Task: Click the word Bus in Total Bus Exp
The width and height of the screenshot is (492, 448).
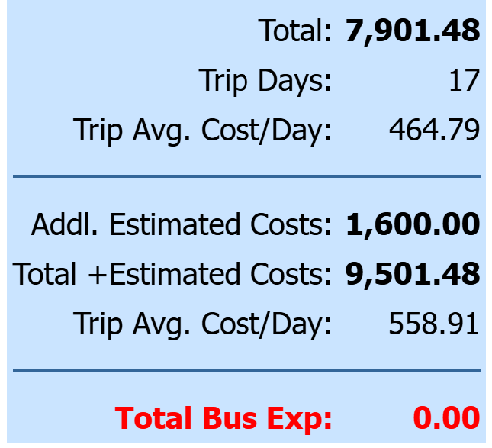Action: (x=230, y=418)
